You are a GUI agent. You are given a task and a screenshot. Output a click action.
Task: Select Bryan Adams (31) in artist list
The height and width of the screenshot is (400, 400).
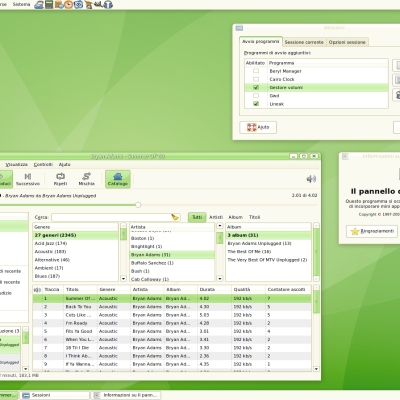pyautogui.click(x=172, y=255)
